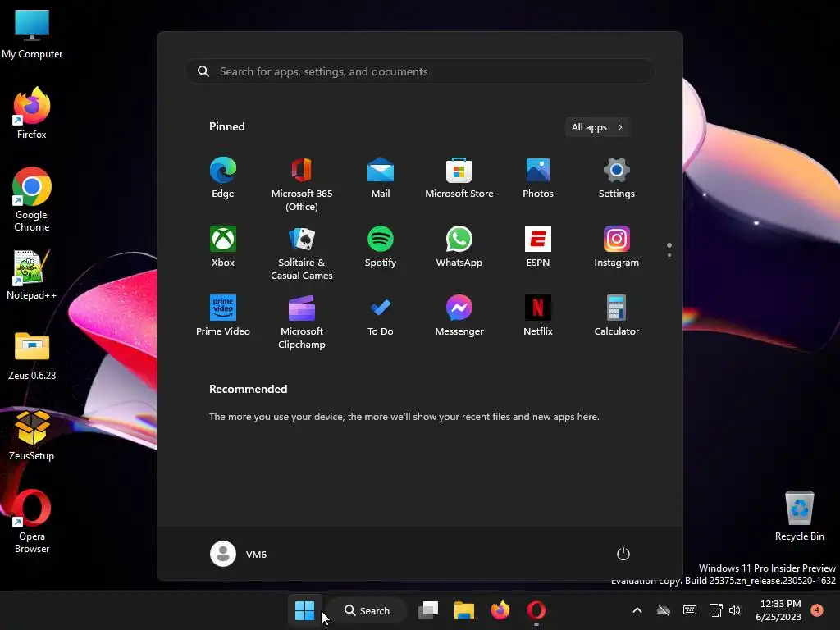Launch the Photos app
Image resolution: width=840 pixels, height=630 pixels.
pyautogui.click(x=538, y=178)
